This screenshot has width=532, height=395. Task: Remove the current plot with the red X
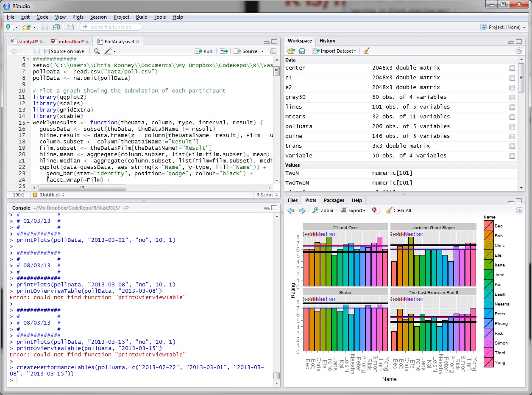pyautogui.click(x=374, y=210)
